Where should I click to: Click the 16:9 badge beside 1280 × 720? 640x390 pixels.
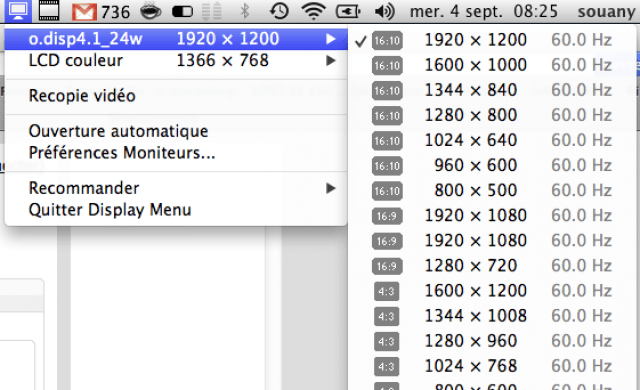click(x=387, y=266)
